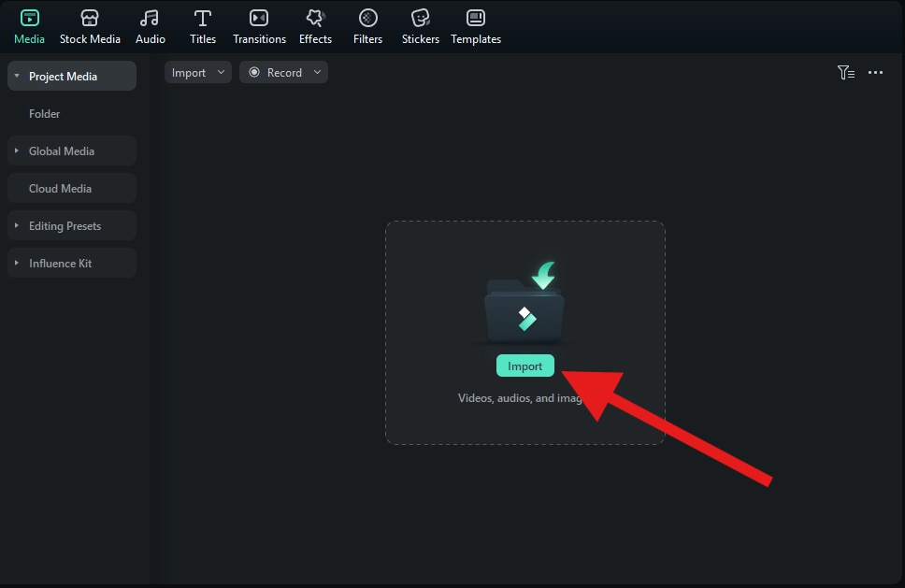Select the Stock Media icon
The width and height of the screenshot is (905, 588).
pyautogui.click(x=90, y=17)
